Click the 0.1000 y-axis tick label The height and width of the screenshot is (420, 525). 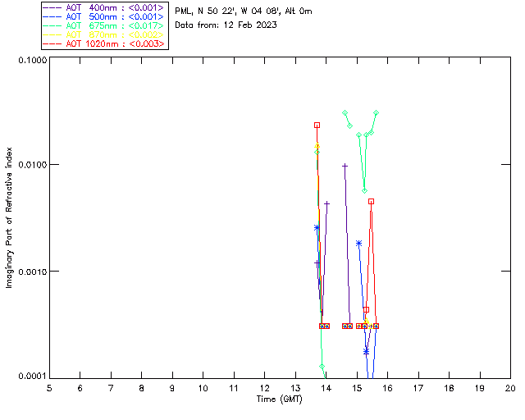(x=32, y=60)
